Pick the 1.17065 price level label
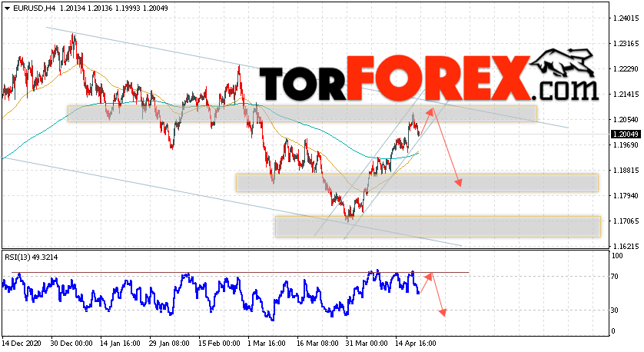The width and height of the screenshot is (644, 352). coord(626,221)
